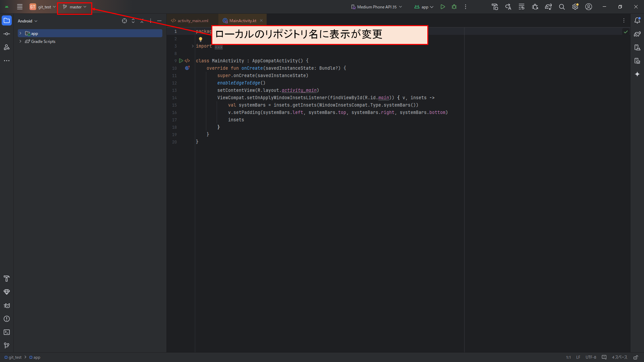Open the Build tool window hammer icon
Image resolution: width=644 pixels, height=362 pixels.
click(7, 279)
